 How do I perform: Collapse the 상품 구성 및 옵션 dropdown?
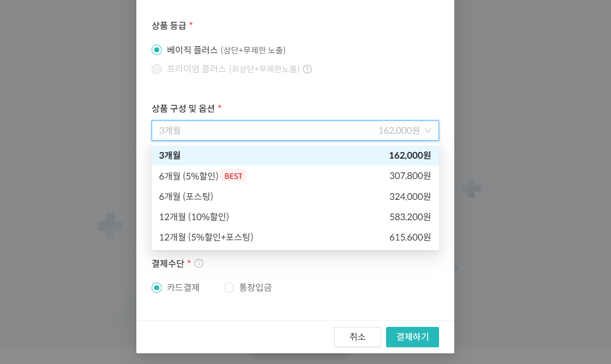point(295,131)
